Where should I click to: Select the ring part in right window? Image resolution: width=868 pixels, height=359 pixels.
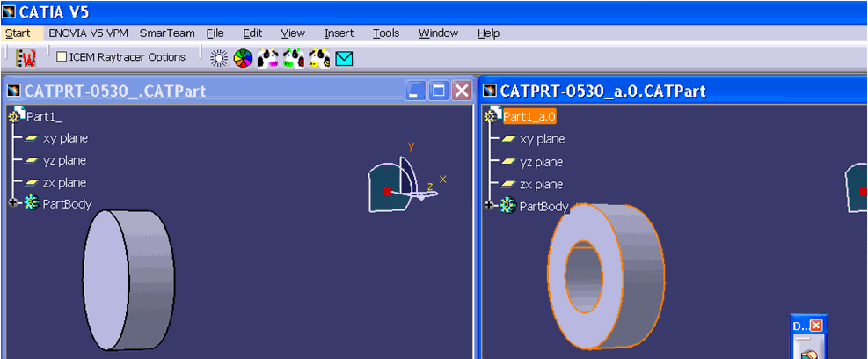[606, 276]
